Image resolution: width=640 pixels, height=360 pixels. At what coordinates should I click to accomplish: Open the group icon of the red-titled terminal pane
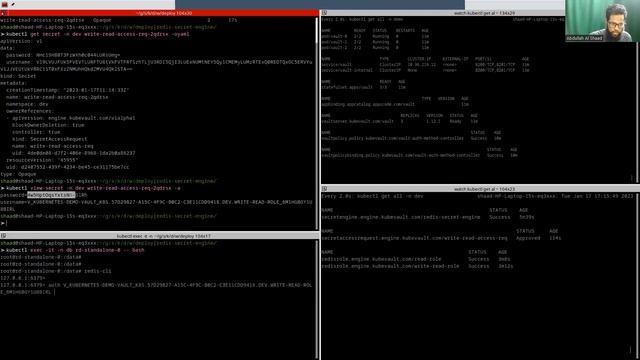point(3,13)
